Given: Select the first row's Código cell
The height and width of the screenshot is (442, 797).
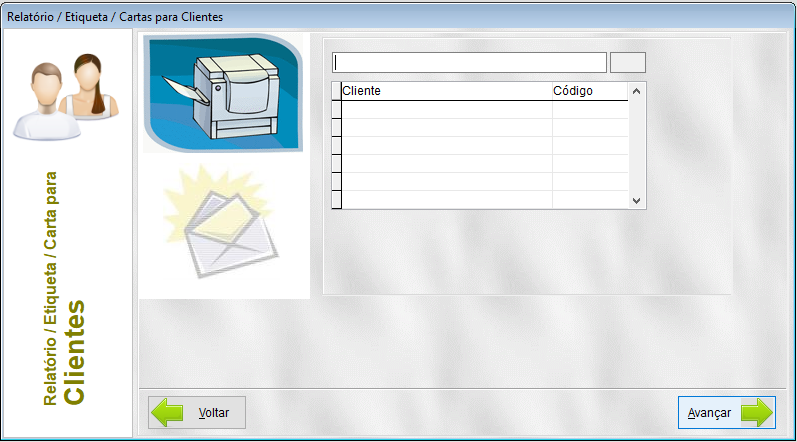Looking at the screenshot, I should coord(589,110).
